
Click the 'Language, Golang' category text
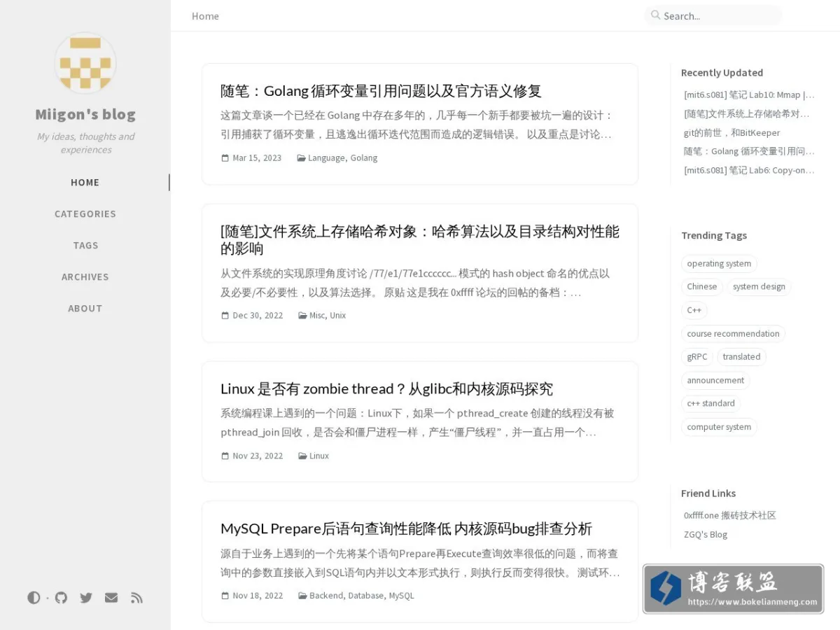[342, 158]
